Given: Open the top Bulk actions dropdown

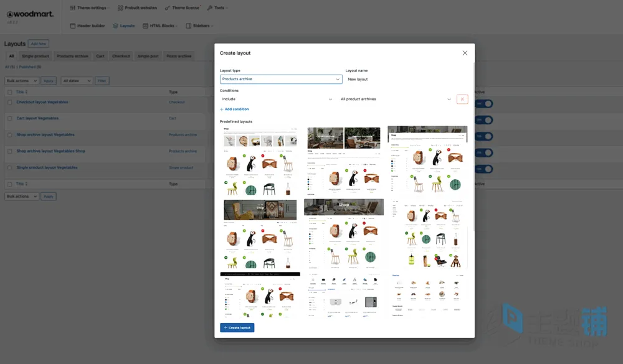Looking at the screenshot, I should point(21,81).
